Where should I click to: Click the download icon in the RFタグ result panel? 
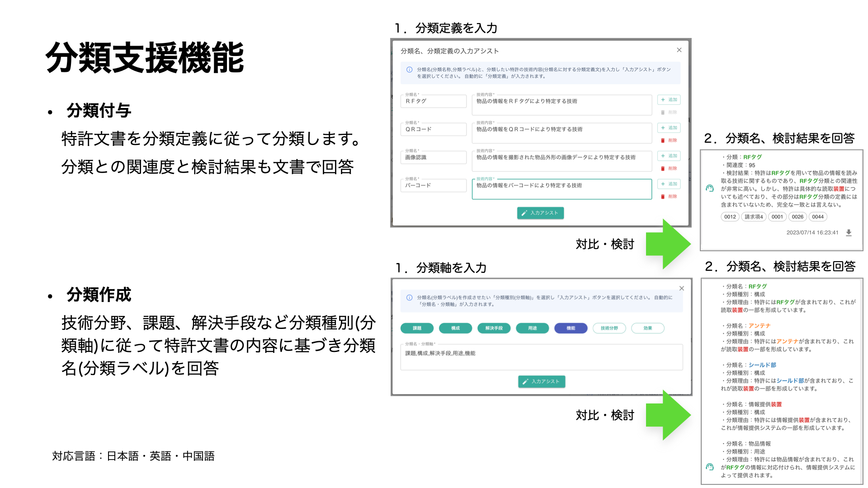point(849,233)
